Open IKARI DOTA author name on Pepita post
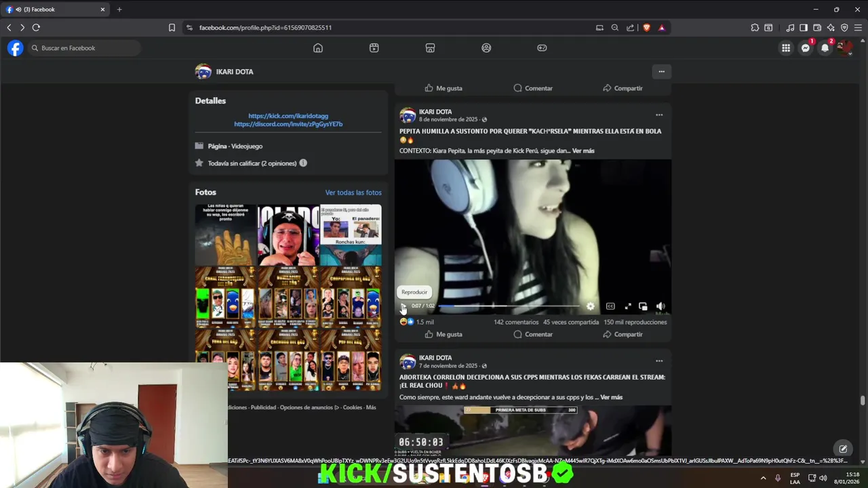This screenshot has width=868, height=488. coord(435,112)
